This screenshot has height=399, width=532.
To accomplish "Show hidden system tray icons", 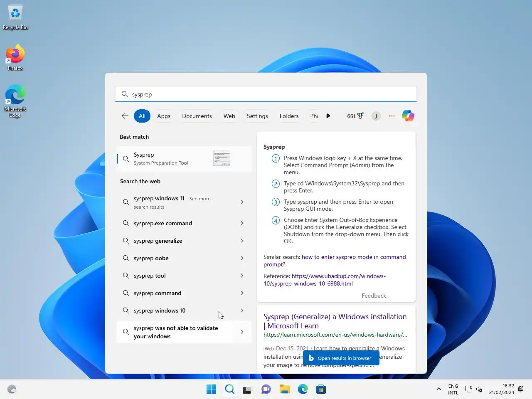I will point(438,389).
